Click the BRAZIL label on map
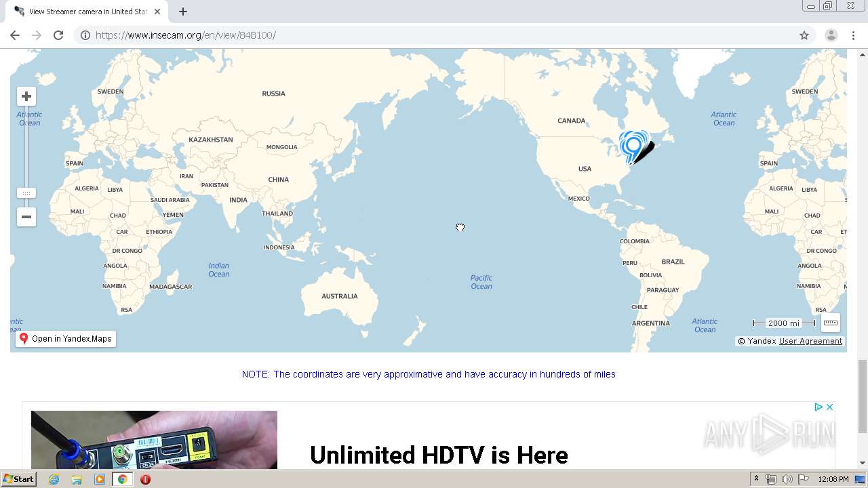 tap(673, 262)
